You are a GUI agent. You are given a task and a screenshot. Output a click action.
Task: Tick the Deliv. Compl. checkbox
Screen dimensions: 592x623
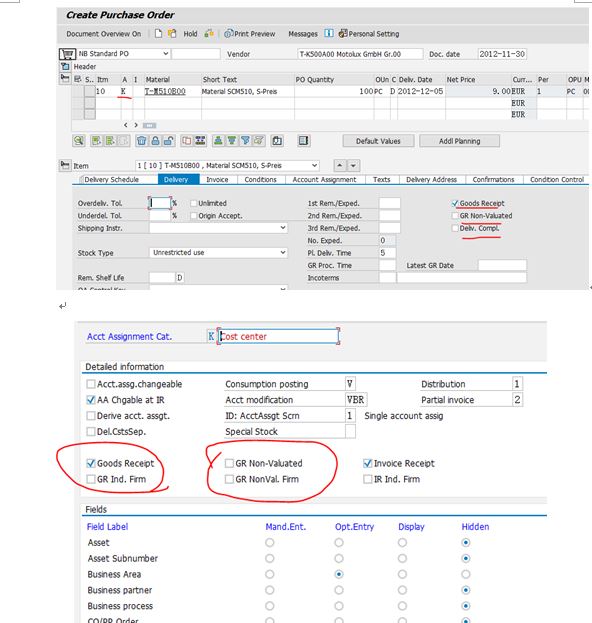(x=455, y=228)
